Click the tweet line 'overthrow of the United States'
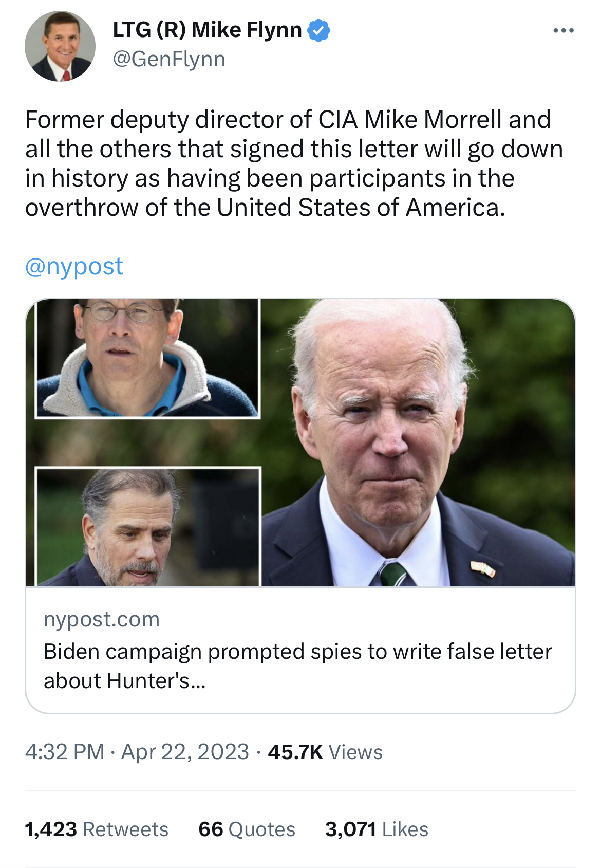The height and width of the screenshot is (868, 601). tap(265, 208)
